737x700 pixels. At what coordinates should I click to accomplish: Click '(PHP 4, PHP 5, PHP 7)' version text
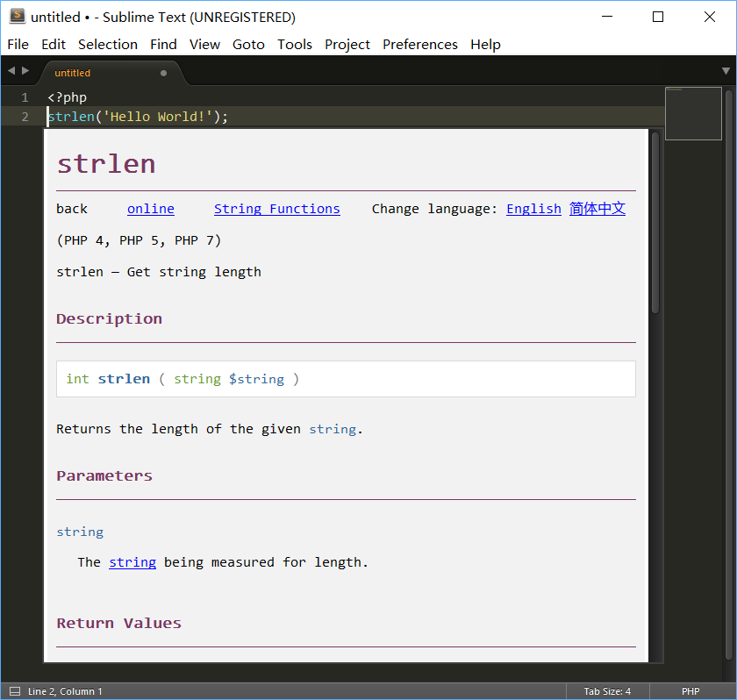pos(139,240)
